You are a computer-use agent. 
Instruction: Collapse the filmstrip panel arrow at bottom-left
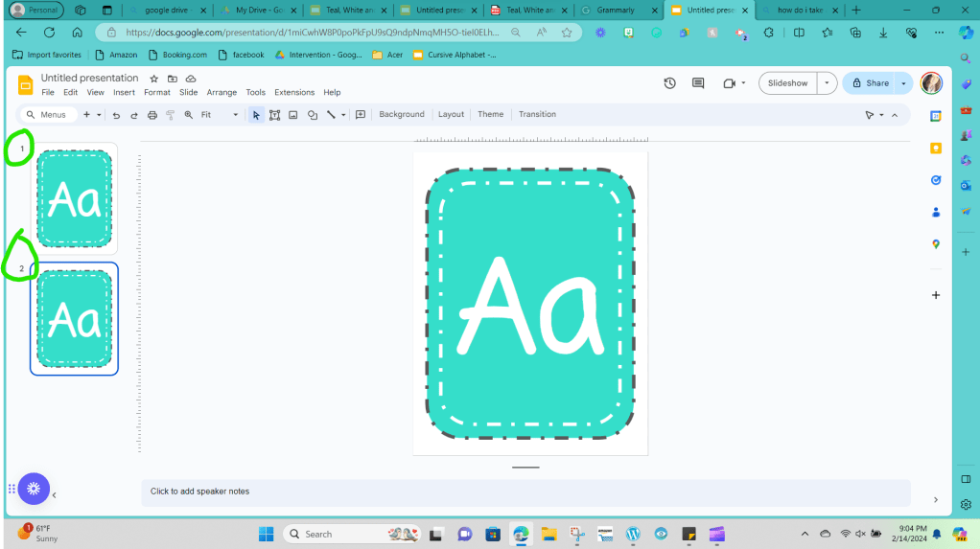(x=54, y=495)
